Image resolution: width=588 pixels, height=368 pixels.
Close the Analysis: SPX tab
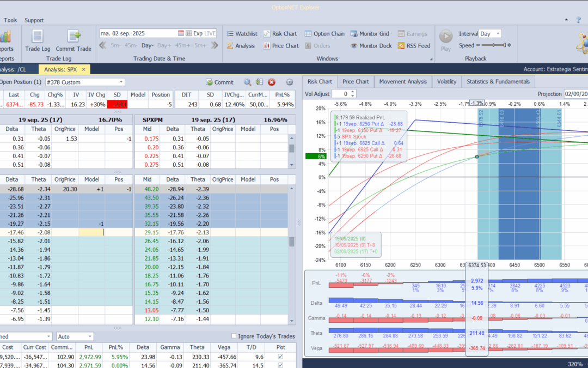(x=84, y=69)
